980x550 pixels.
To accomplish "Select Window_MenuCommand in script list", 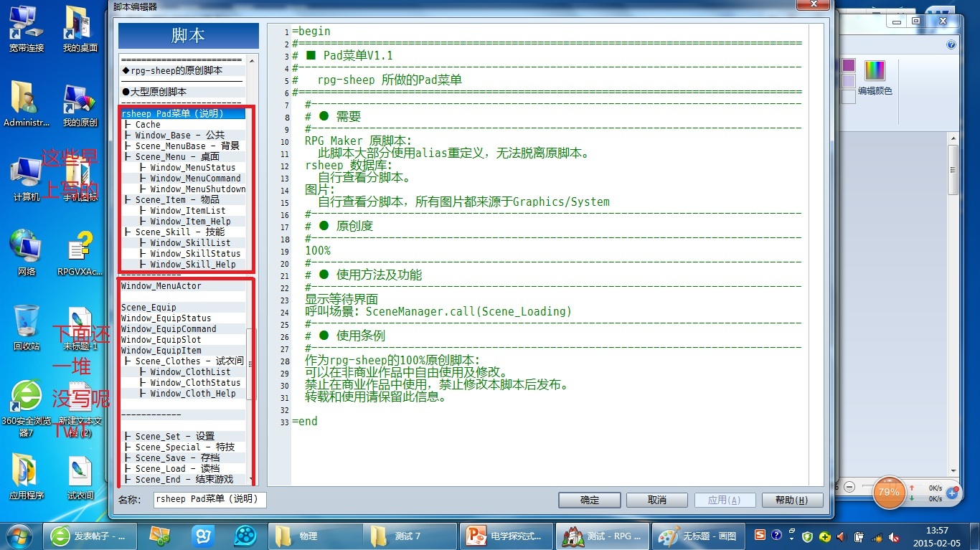I will (x=183, y=178).
